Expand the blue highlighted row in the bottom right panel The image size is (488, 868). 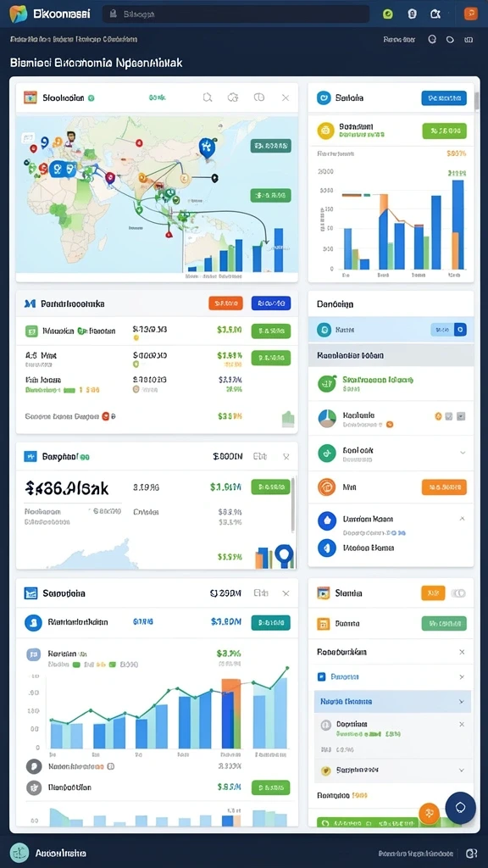tap(392, 701)
